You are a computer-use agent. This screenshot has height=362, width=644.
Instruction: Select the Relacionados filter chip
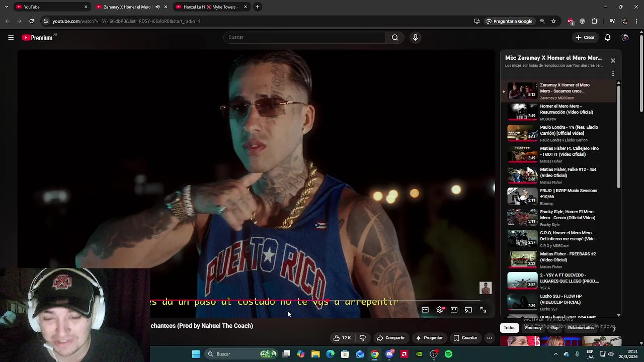pyautogui.click(x=581, y=328)
